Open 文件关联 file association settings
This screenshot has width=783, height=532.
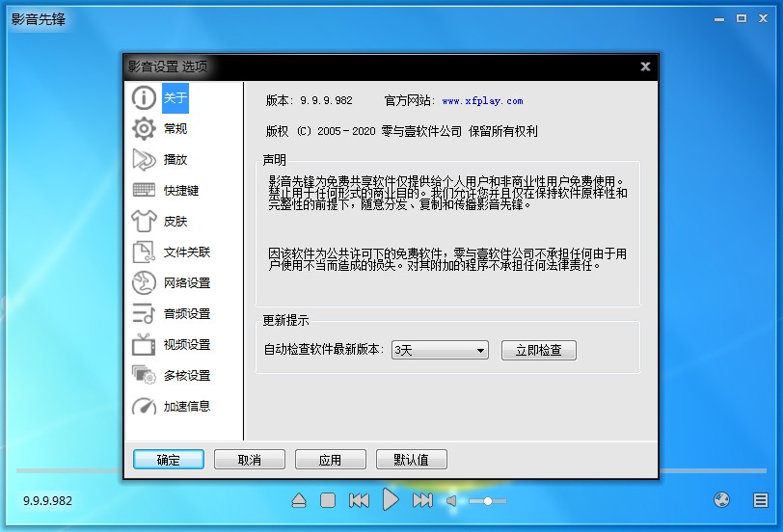[x=186, y=253]
